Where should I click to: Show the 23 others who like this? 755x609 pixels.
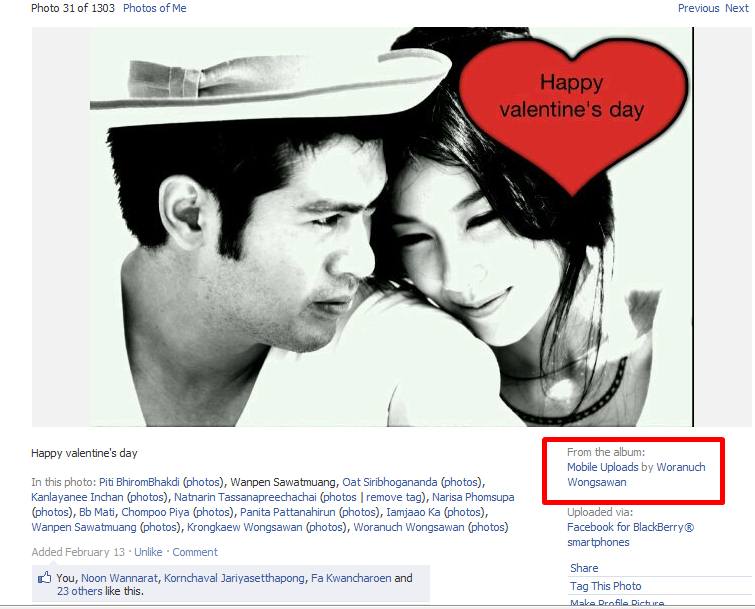pyautogui.click(x=79, y=591)
